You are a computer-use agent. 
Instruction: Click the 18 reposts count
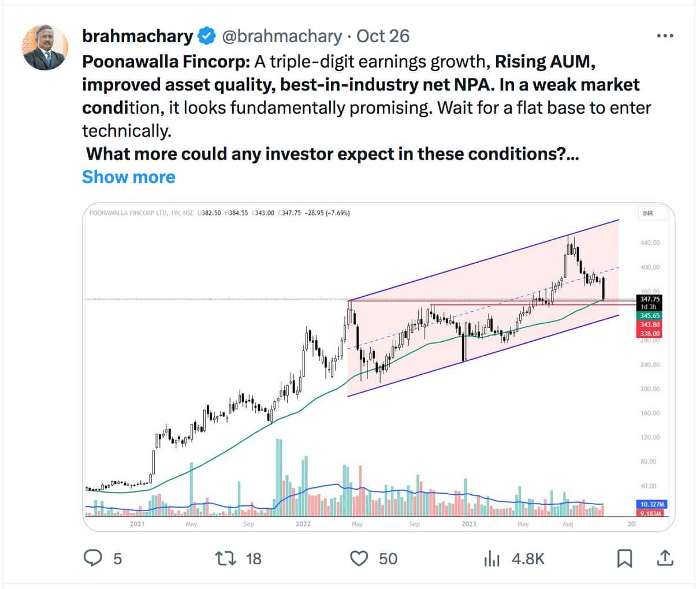pyautogui.click(x=254, y=558)
